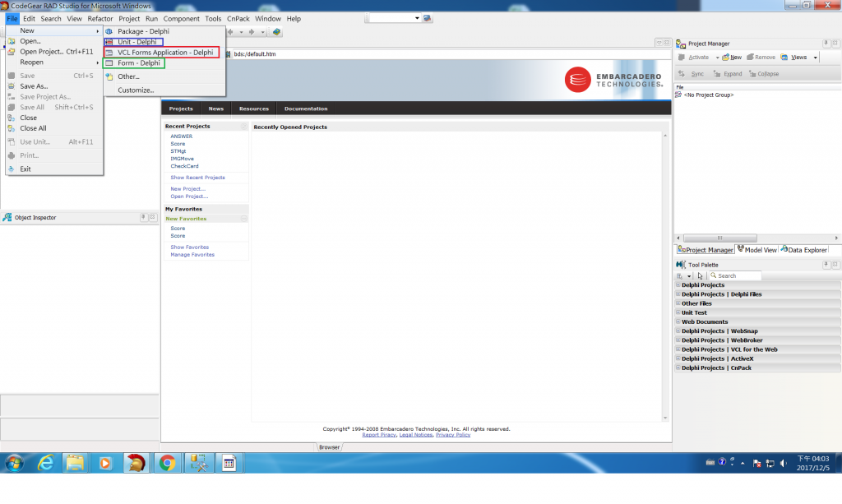Switch to the News tab on Welcome page
The height and width of the screenshot is (504, 842).
tap(216, 109)
